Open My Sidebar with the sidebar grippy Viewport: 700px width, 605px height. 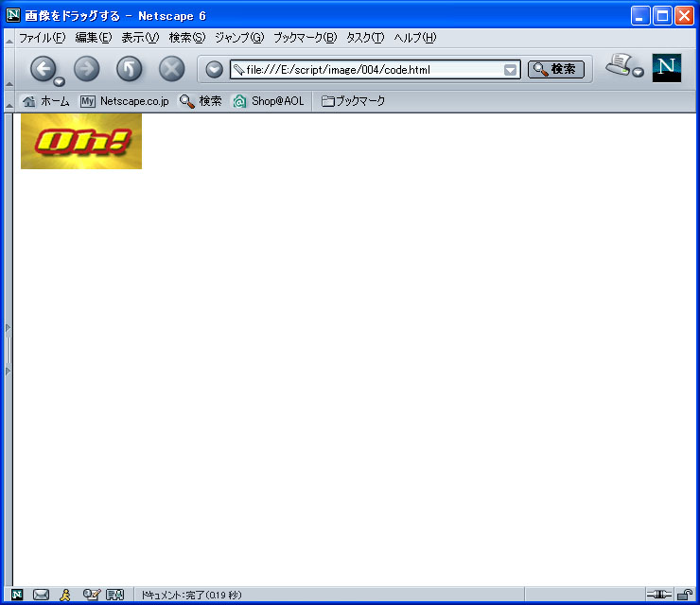pyautogui.click(x=8, y=350)
